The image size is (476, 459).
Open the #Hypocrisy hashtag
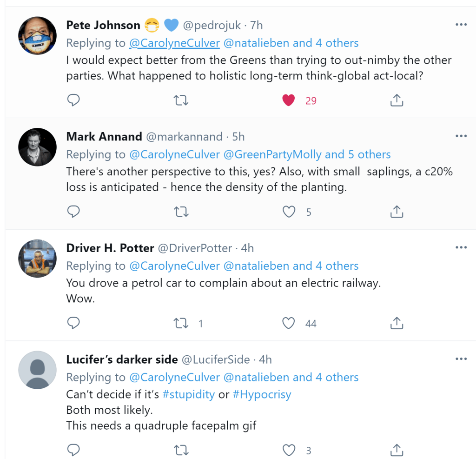262,395
